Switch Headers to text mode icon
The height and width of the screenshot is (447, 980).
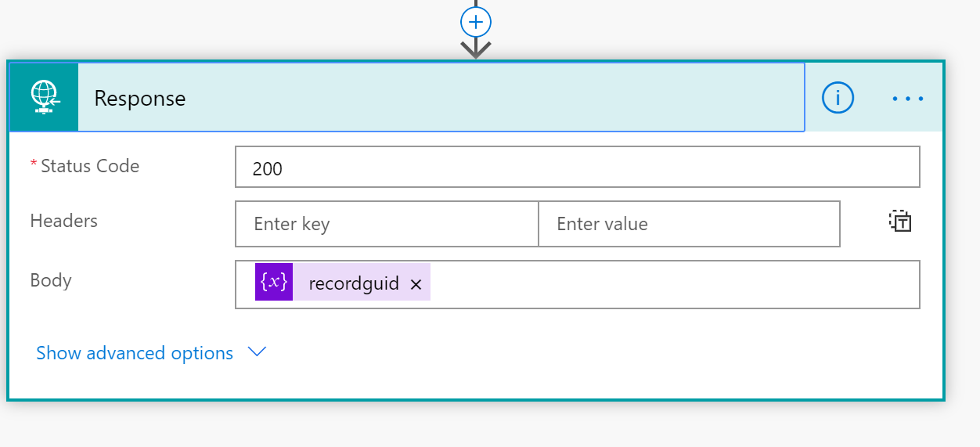click(x=901, y=222)
